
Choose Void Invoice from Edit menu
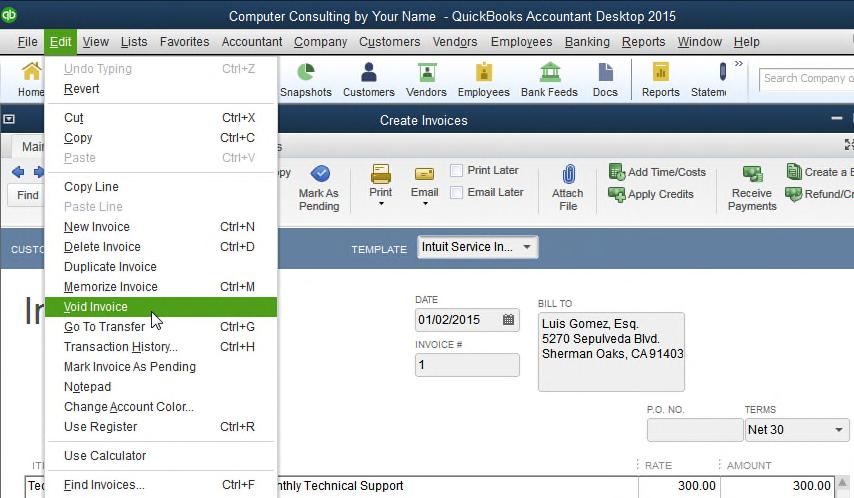(x=161, y=307)
